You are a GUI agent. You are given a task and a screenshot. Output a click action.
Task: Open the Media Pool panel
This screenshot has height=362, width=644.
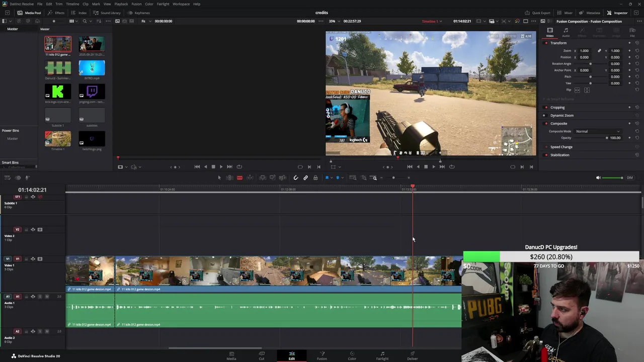pos(29,13)
